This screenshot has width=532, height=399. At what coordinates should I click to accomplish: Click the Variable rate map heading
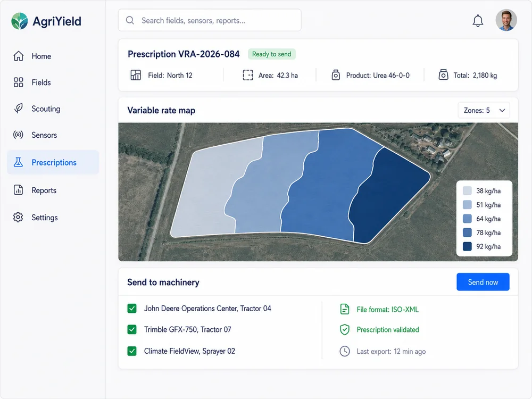pos(161,110)
